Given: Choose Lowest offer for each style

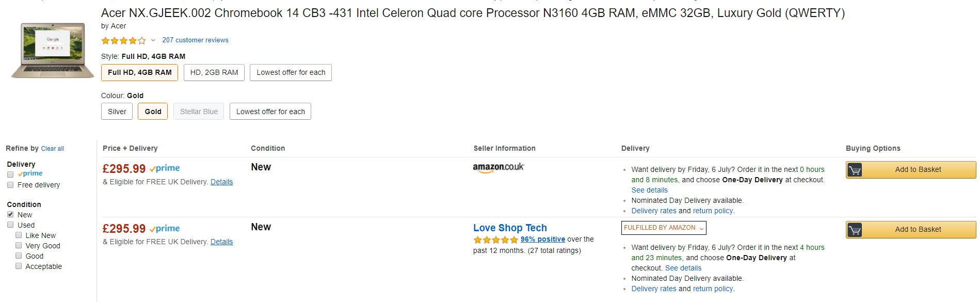Looking at the screenshot, I should click(x=291, y=73).
